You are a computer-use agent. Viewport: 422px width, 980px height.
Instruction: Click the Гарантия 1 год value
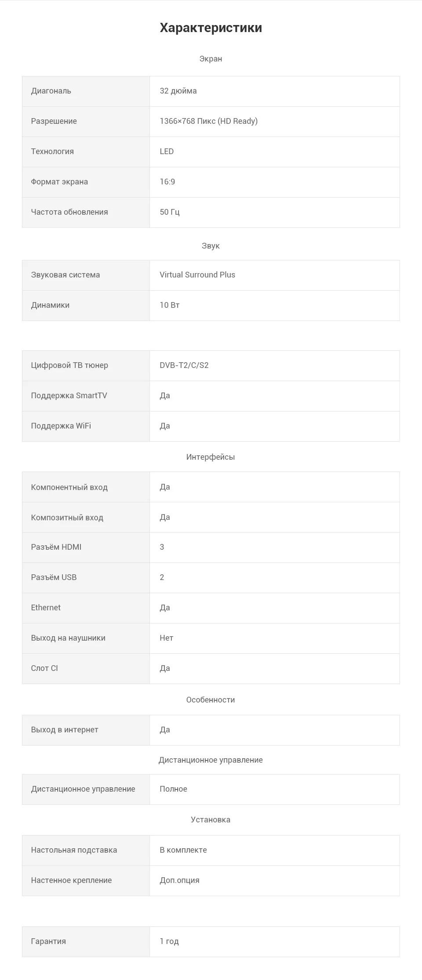tap(169, 941)
